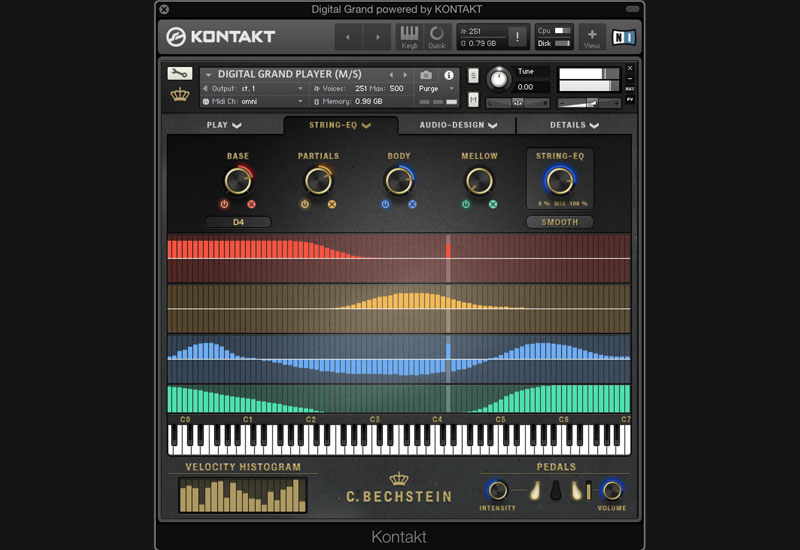This screenshot has height=550, width=800.
Task: Solo the instrument with the S button
Action: pyautogui.click(x=473, y=76)
